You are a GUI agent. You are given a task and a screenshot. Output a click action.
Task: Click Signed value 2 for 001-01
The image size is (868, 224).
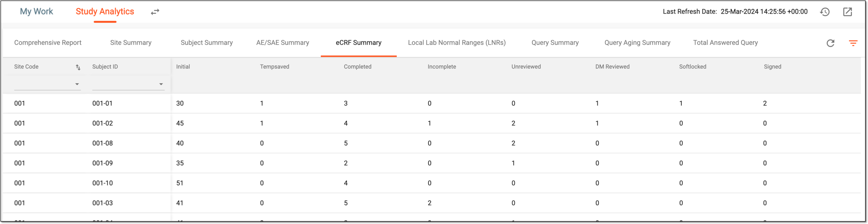[x=765, y=103]
